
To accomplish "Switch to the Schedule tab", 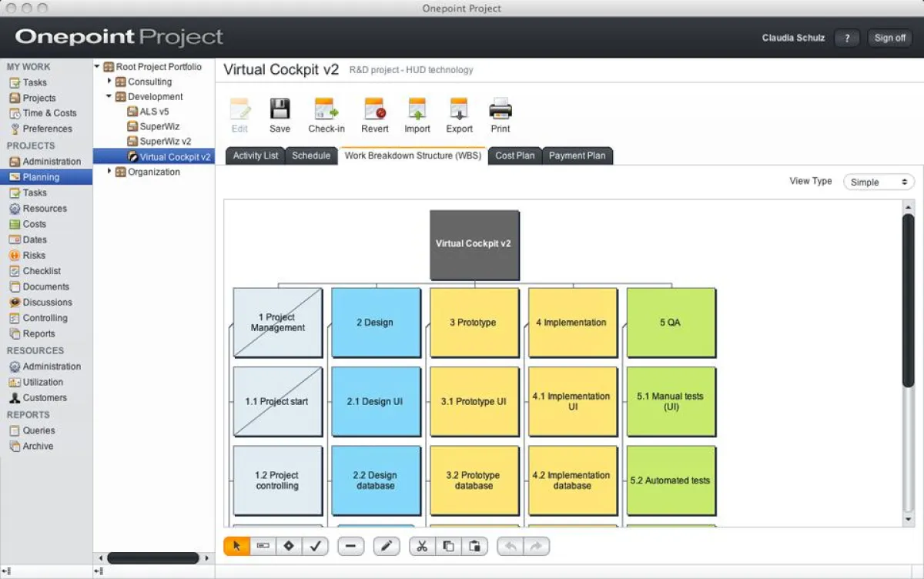I will tap(311, 156).
